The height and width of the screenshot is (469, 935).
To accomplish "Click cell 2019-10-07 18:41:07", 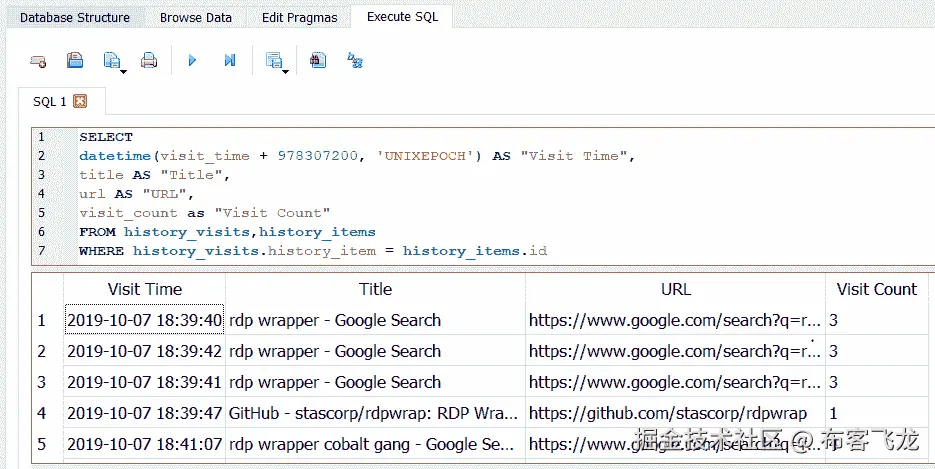I will [x=145, y=444].
